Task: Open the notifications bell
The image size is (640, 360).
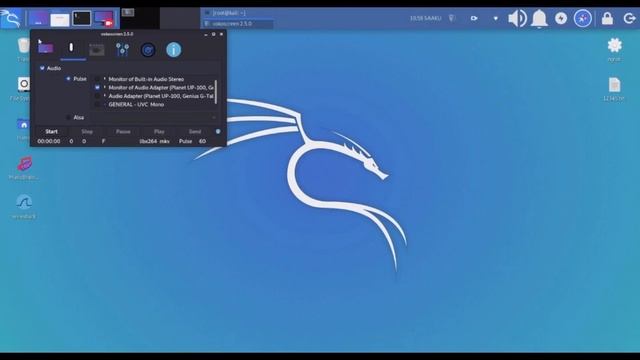Action: point(539,19)
